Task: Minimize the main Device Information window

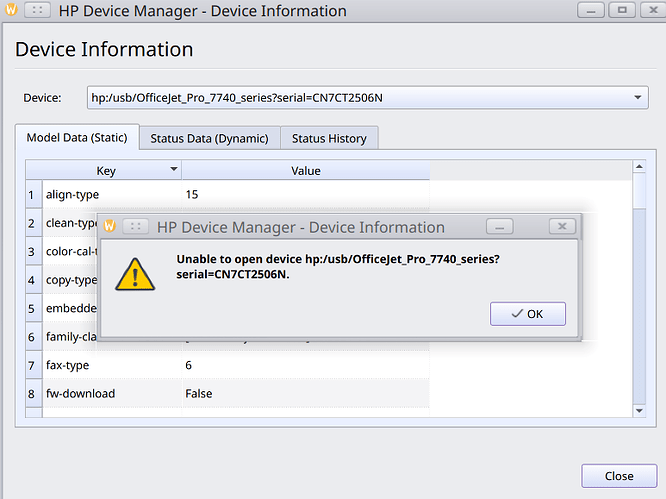Action: (x=591, y=10)
